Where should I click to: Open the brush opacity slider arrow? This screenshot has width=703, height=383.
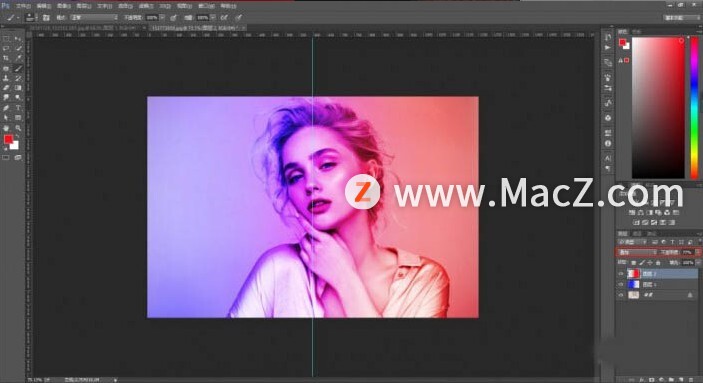tap(162, 17)
